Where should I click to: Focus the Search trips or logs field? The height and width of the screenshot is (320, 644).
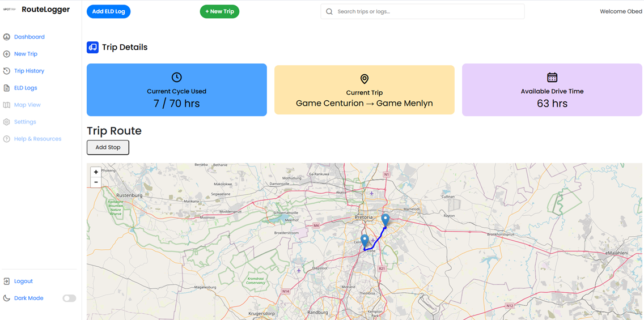coord(423,11)
